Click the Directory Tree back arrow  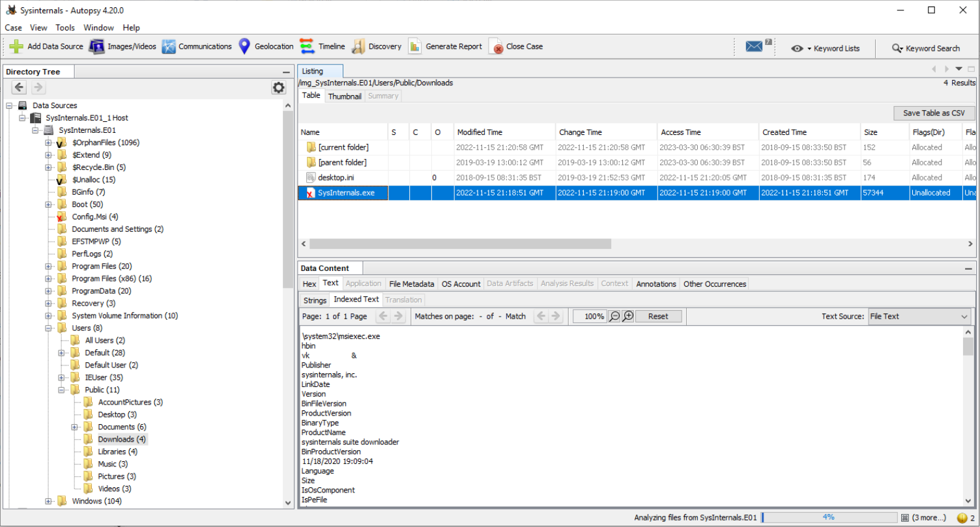(19, 87)
